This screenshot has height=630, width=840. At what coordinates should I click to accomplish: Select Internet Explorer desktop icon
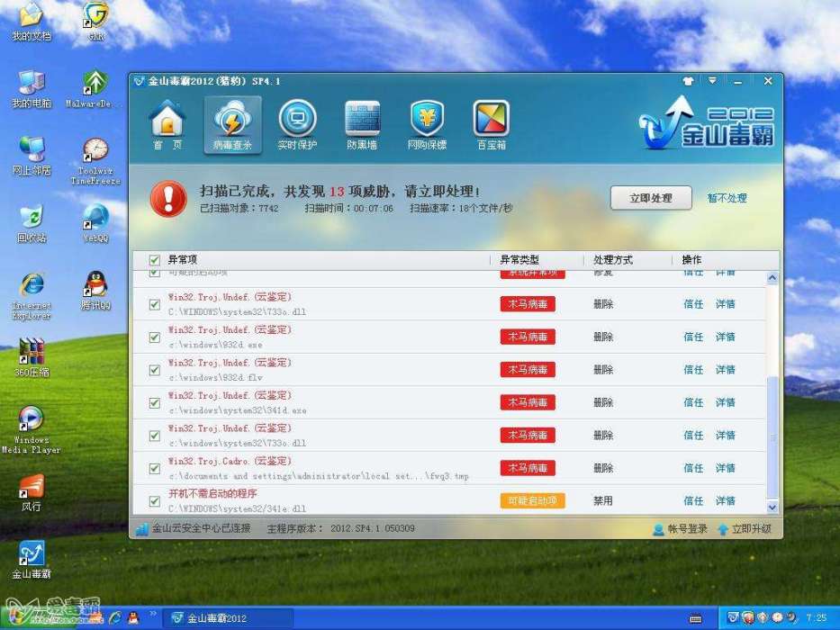(x=32, y=296)
